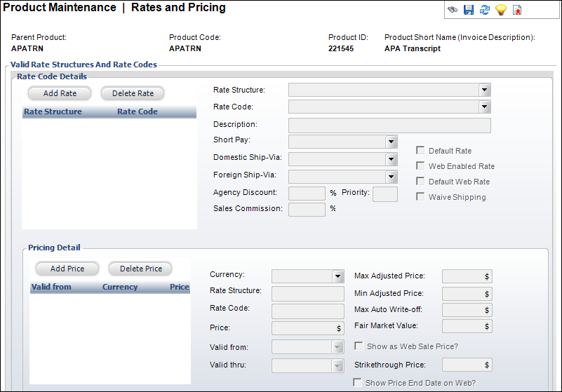The height and width of the screenshot is (392, 562).
Task: Focus the Max Adjusted Price field
Action: [x=467, y=276]
